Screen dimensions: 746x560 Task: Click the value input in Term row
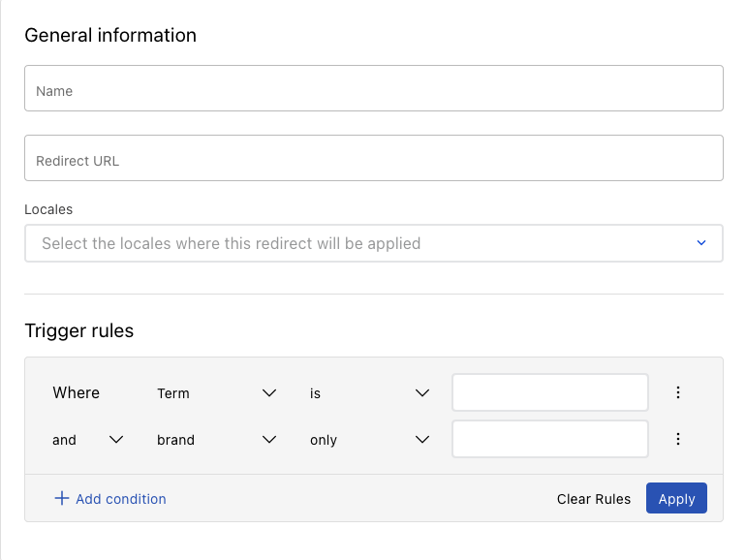(x=549, y=392)
